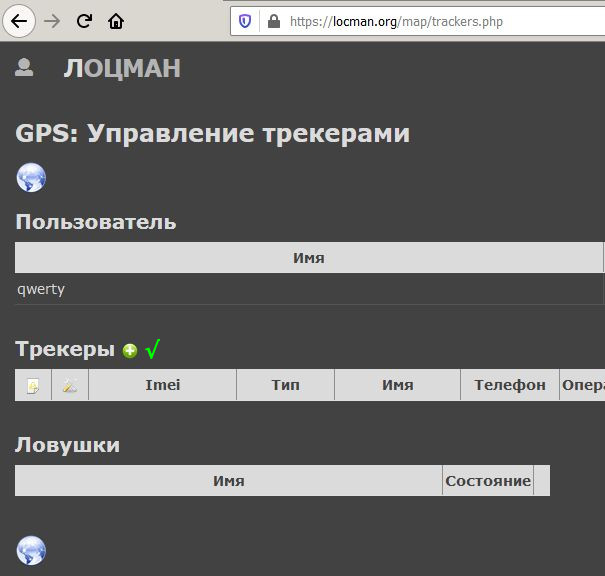Image resolution: width=605 pixels, height=576 pixels.
Task: Click the Телефон column header
Action: tap(510, 385)
